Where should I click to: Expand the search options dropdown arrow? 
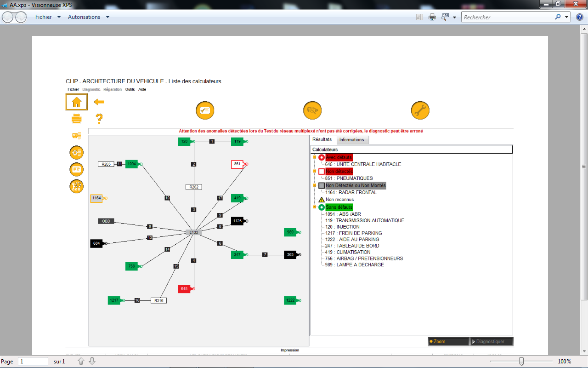point(566,17)
